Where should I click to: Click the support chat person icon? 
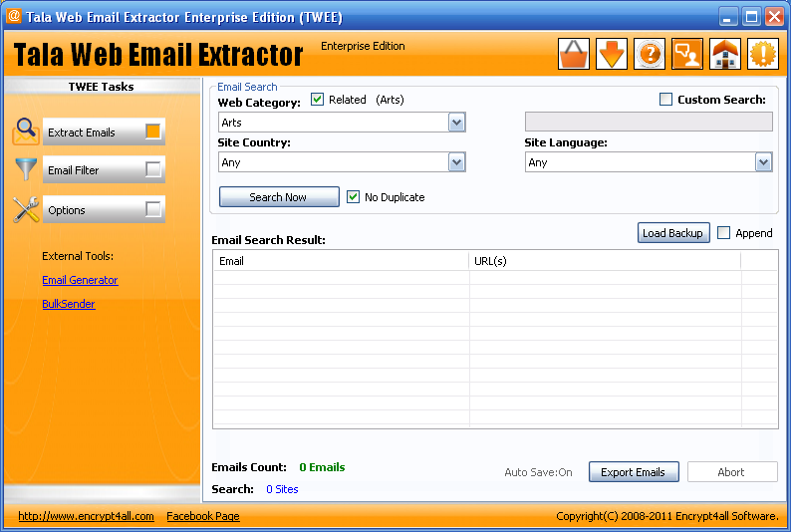687,54
